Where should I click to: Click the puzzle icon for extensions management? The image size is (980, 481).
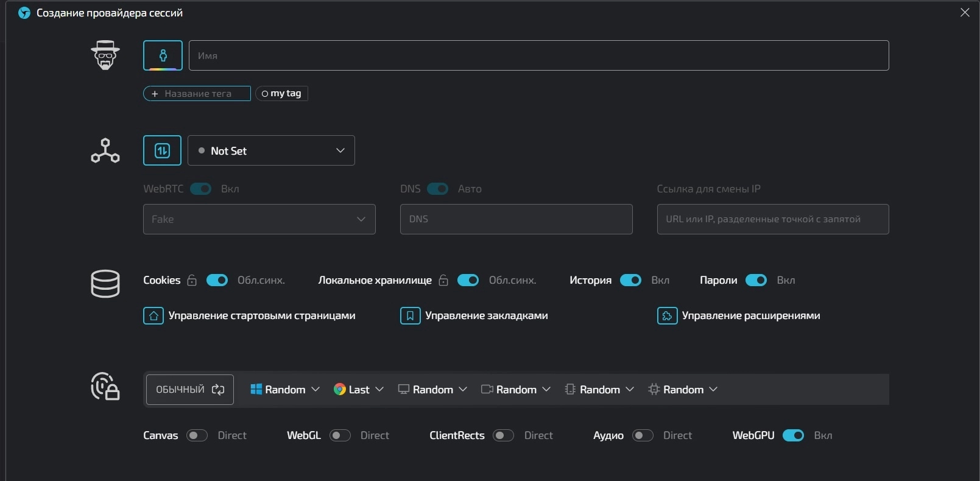click(667, 315)
